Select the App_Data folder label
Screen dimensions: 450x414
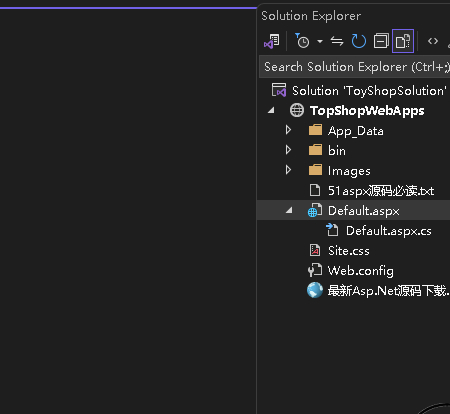pos(356,131)
